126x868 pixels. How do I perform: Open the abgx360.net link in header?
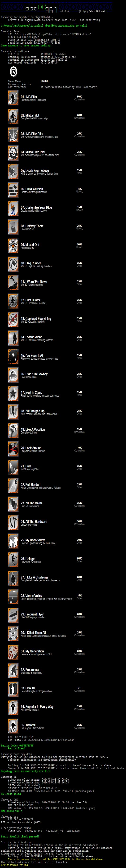93,11
